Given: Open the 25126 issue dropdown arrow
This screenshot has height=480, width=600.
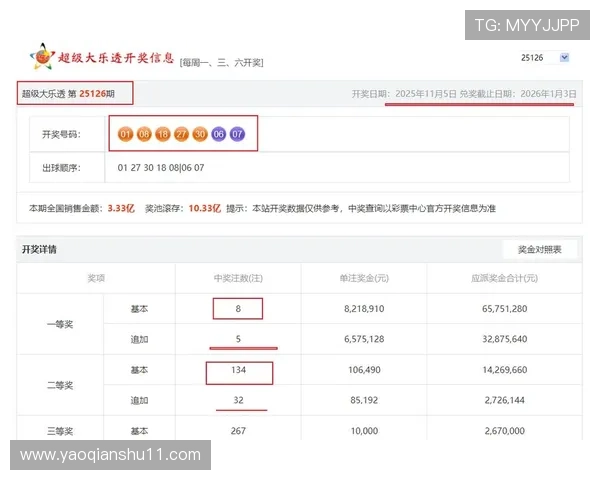Looking at the screenshot, I should 564,57.
